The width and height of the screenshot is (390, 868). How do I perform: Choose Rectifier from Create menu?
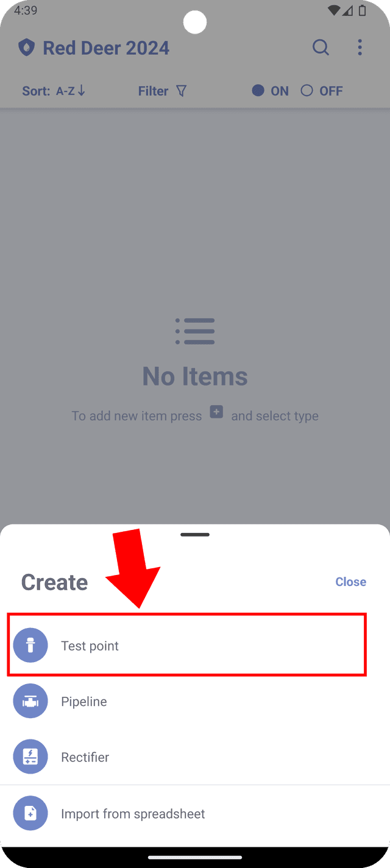pos(195,757)
